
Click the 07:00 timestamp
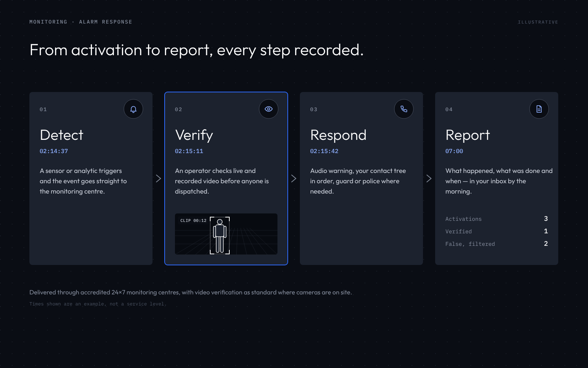click(454, 151)
